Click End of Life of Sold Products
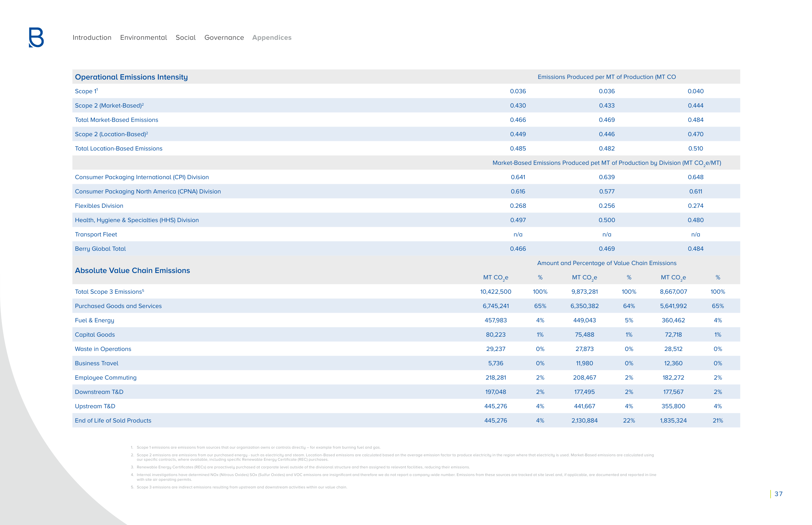The width and height of the screenshot is (812, 525). coord(113,420)
